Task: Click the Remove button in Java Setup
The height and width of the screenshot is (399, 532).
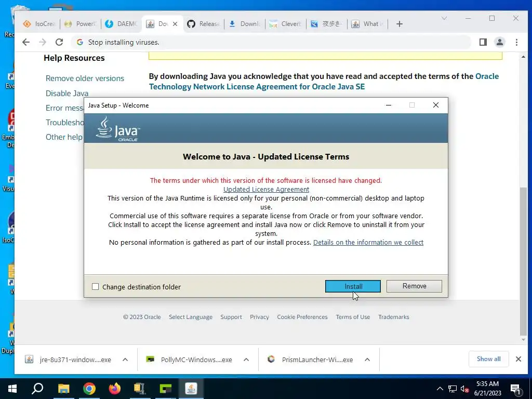Action: point(414,286)
